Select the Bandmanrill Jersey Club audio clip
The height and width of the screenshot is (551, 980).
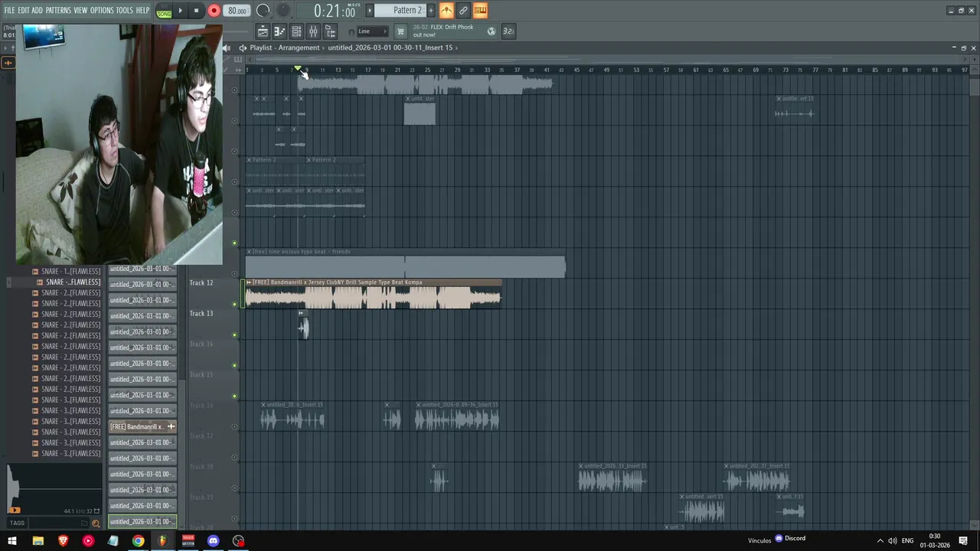click(373, 294)
